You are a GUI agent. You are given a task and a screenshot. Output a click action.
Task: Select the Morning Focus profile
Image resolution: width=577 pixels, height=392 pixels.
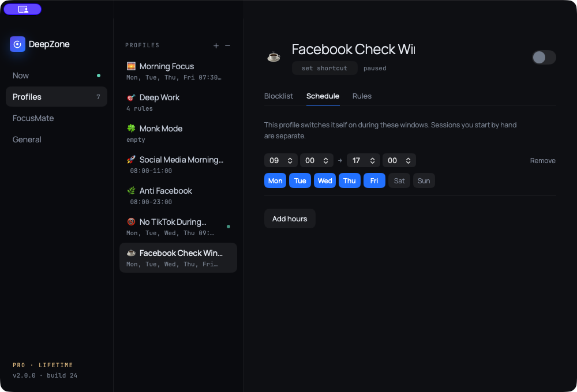[178, 71]
